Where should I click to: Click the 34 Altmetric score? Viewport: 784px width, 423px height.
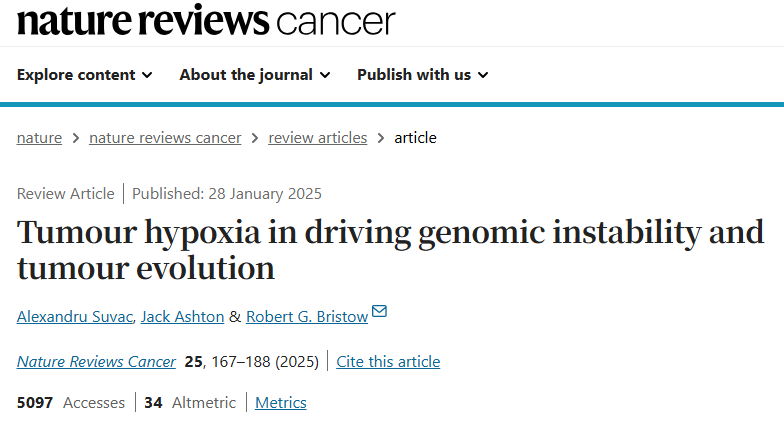point(190,402)
